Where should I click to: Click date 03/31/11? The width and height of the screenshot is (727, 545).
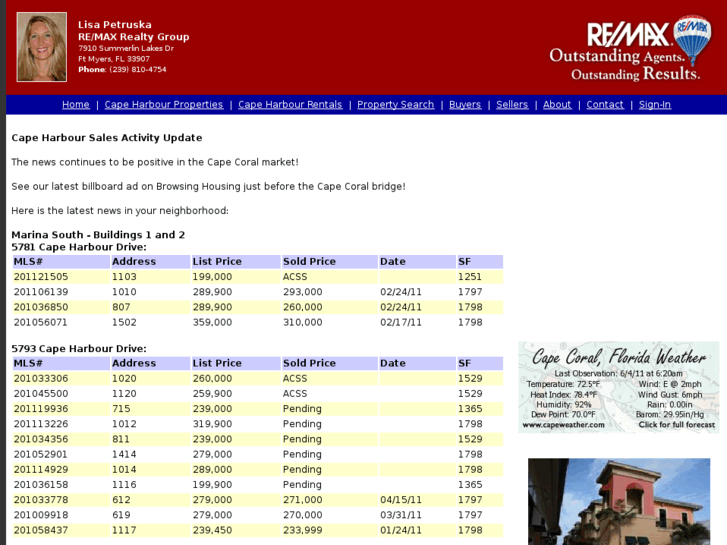[401, 515]
